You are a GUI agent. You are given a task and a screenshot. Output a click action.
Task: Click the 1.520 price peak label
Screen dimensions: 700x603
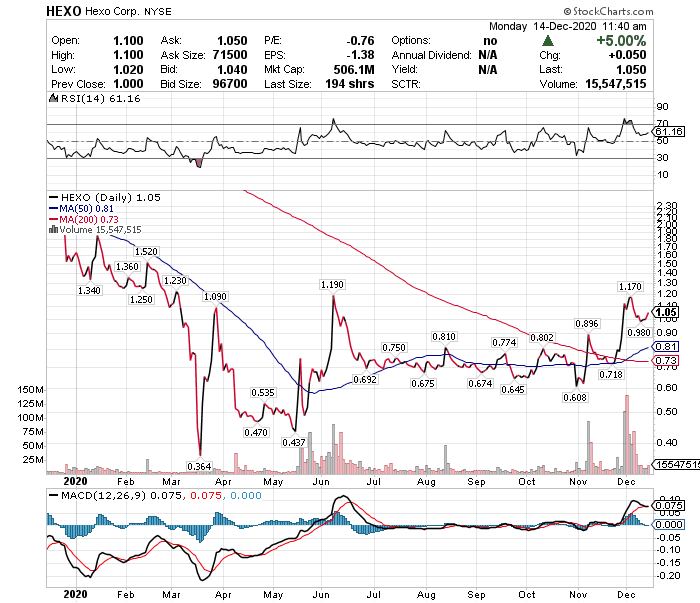[146, 252]
